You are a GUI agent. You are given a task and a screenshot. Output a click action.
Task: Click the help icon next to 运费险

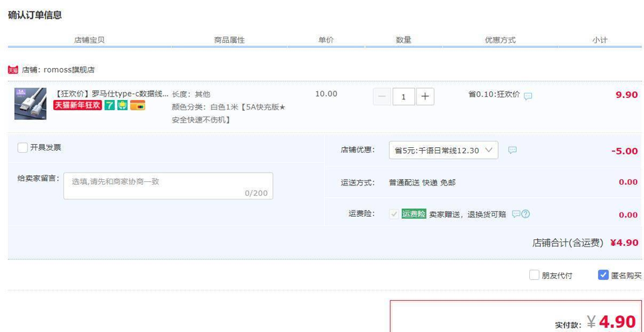[x=525, y=214]
